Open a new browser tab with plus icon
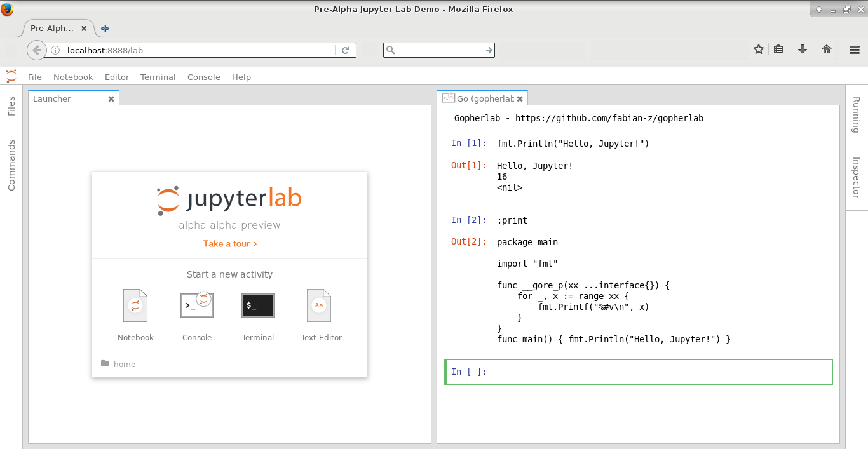Viewport: 868px width, 449px height. [105, 29]
